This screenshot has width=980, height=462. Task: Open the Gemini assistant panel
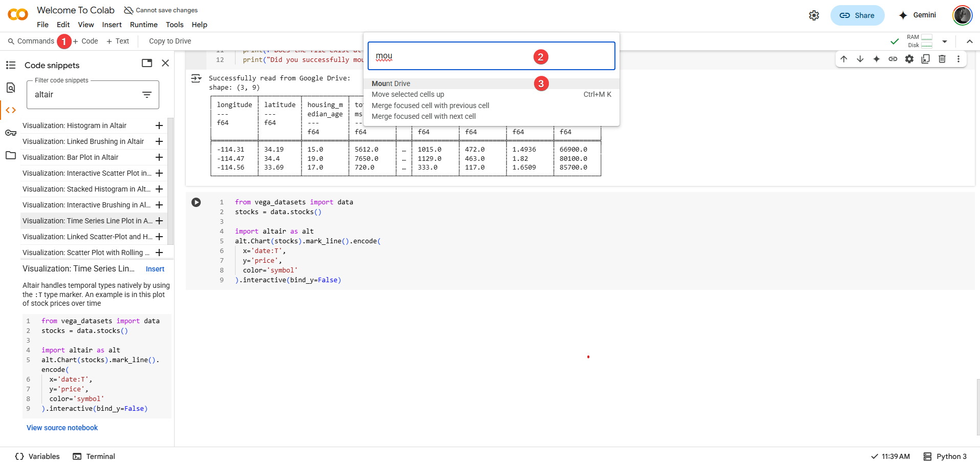click(918, 15)
